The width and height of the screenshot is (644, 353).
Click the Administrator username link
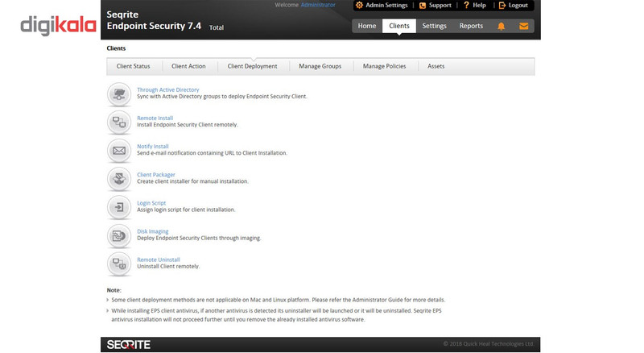pos(318,5)
